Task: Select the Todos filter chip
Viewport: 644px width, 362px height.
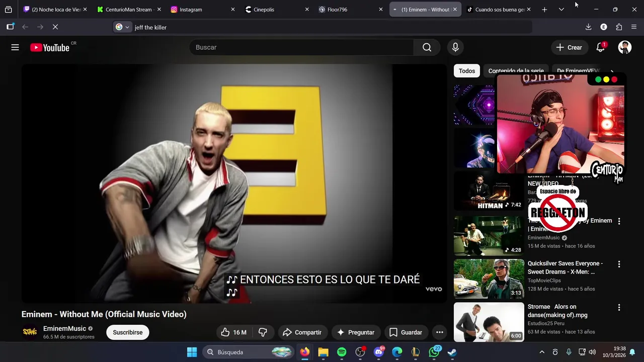Action: [x=467, y=71]
